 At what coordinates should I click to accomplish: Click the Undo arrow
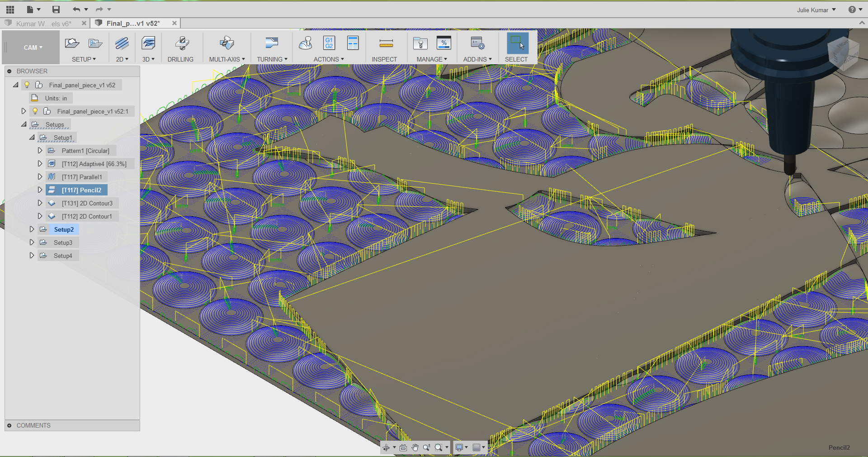tap(76, 10)
